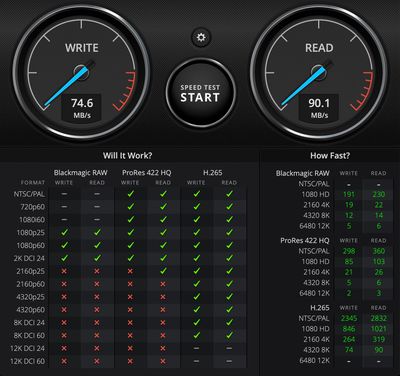Click H.265 write dash for 12K DCI 24
This screenshot has height=376, width=400.
click(196, 348)
